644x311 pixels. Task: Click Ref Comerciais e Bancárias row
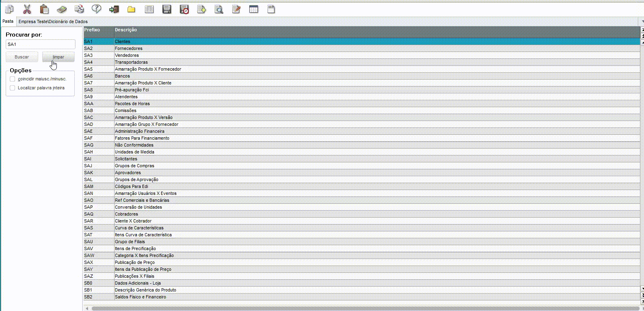pyautogui.click(x=362, y=200)
